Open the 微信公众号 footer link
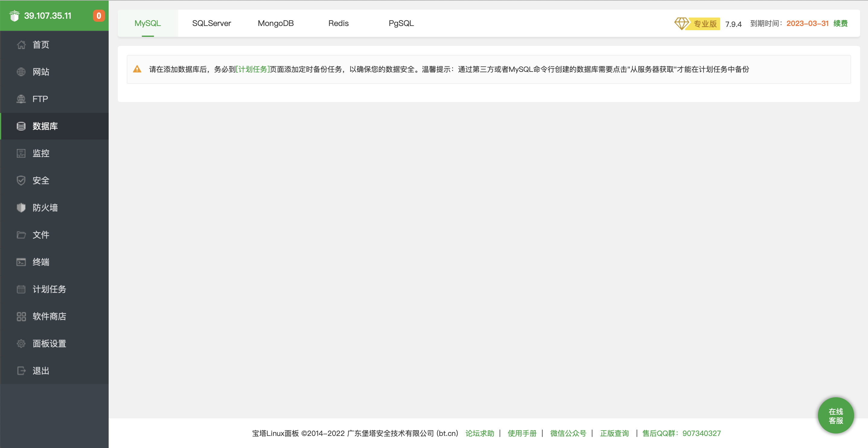 click(568, 433)
